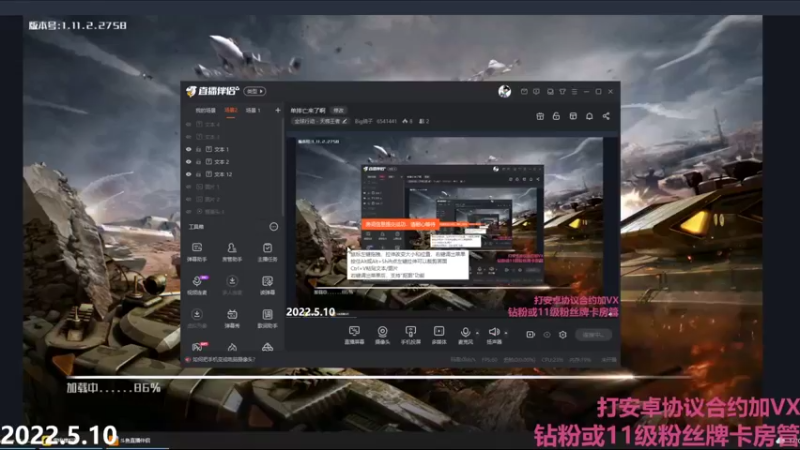Image resolution: width=800 pixels, height=450 pixels.
Task: Toggle visibility eye of 图片 2
Action: (x=189, y=199)
